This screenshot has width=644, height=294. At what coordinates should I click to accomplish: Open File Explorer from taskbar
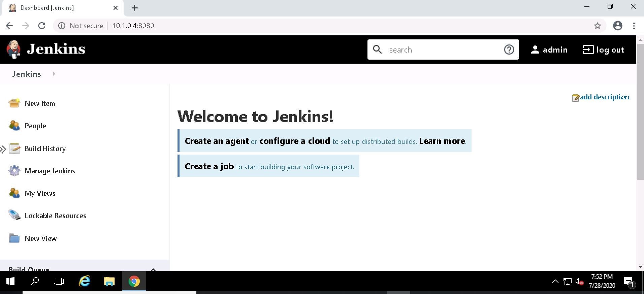[109, 281]
